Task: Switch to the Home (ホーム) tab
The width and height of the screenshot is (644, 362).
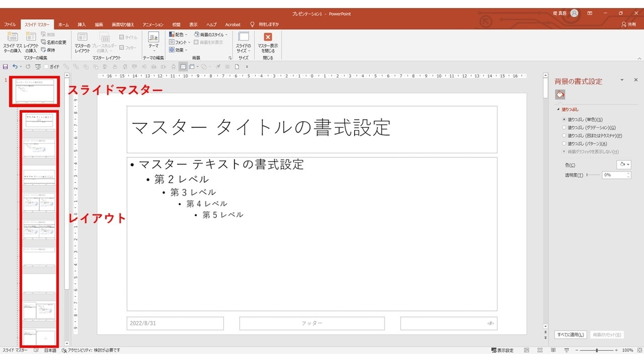Action: point(63,25)
